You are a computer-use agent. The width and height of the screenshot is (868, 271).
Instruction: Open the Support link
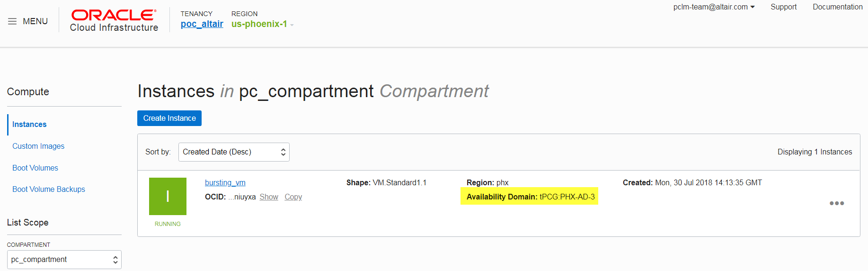pyautogui.click(x=783, y=7)
